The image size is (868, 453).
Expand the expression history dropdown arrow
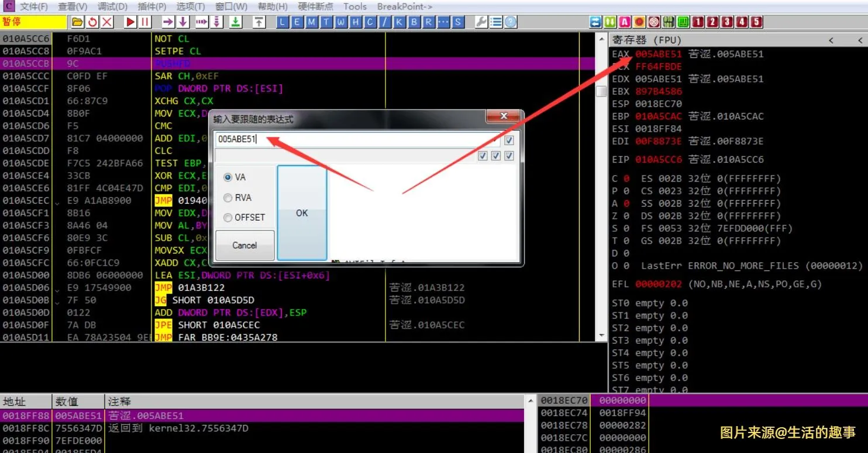coord(496,140)
